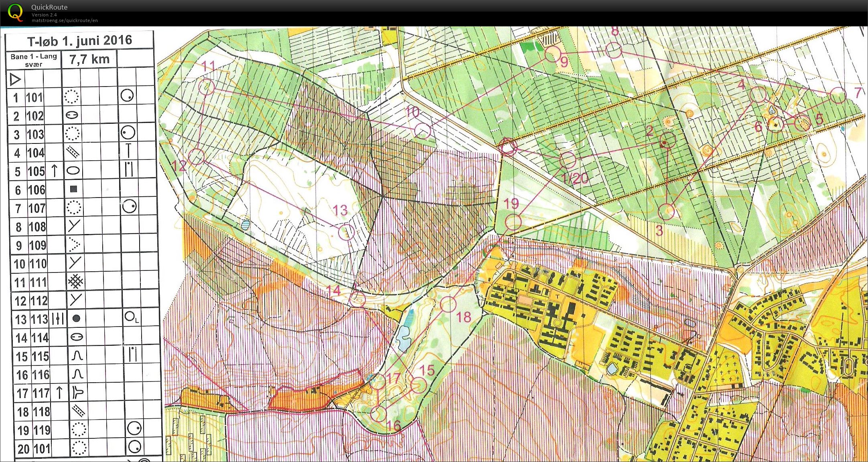Image resolution: width=868 pixels, height=462 pixels.
Task: Click the three-bars symbol in row 13
Action: coord(58,319)
